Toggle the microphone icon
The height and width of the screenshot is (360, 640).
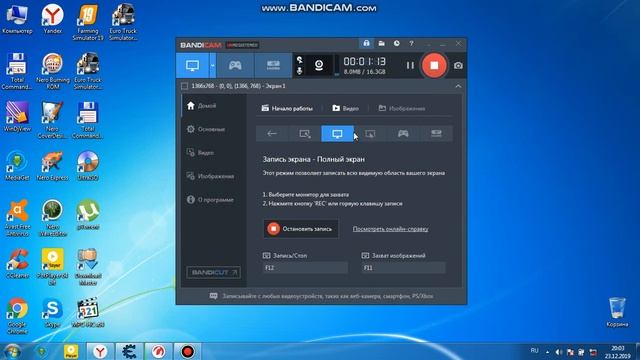point(300,71)
